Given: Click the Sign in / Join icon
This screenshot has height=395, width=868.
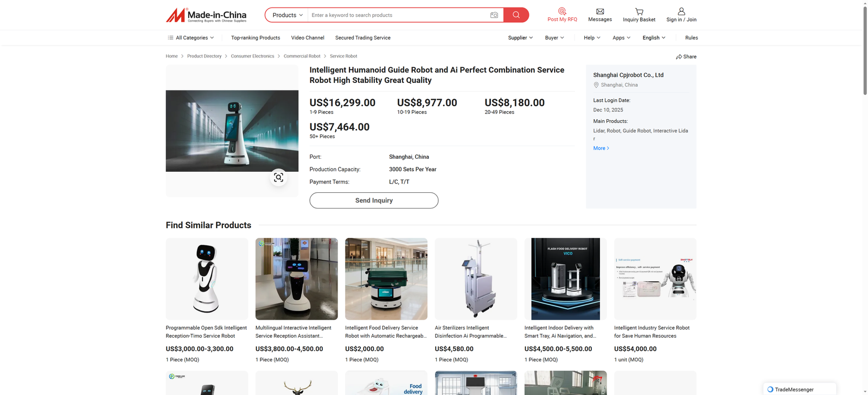Looking at the screenshot, I should point(681,11).
